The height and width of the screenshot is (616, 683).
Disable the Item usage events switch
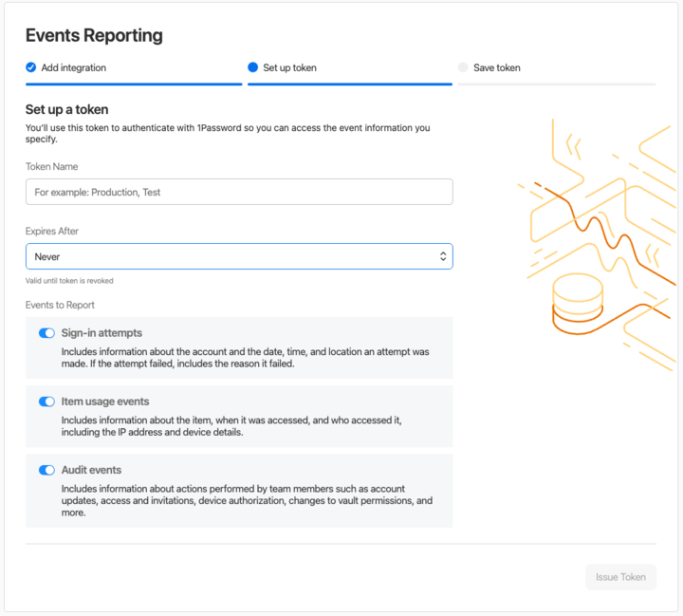pyautogui.click(x=46, y=401)
